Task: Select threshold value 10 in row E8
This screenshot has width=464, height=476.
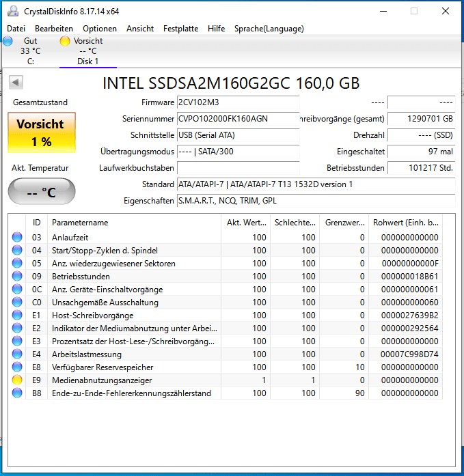Action: [x=360, y=367]
